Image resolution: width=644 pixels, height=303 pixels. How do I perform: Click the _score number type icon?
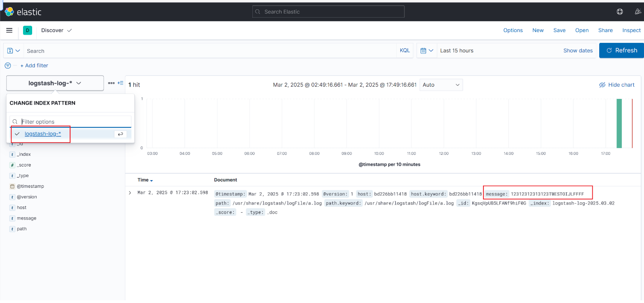click(x=12, y=165)
